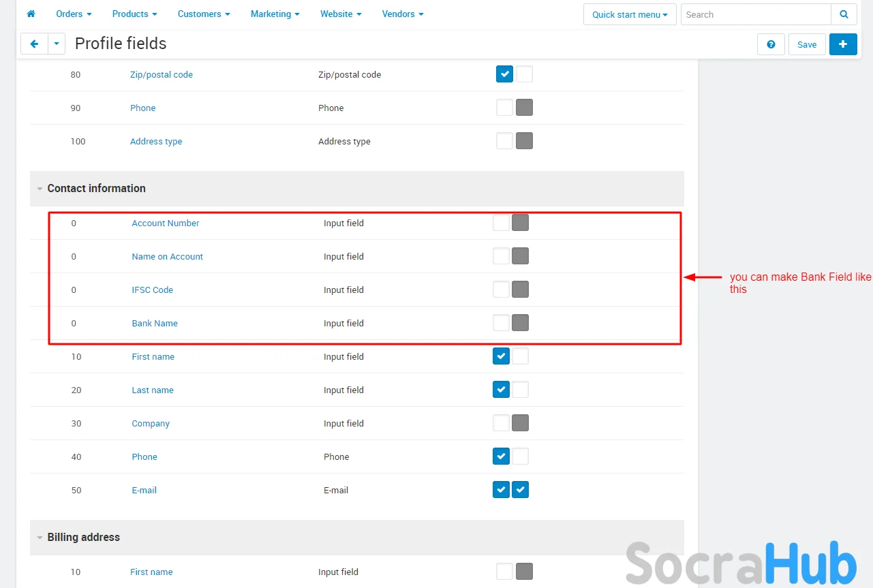Click the blue plus add field button
This screenshot has height=588, width=873.
coord(843,44)
